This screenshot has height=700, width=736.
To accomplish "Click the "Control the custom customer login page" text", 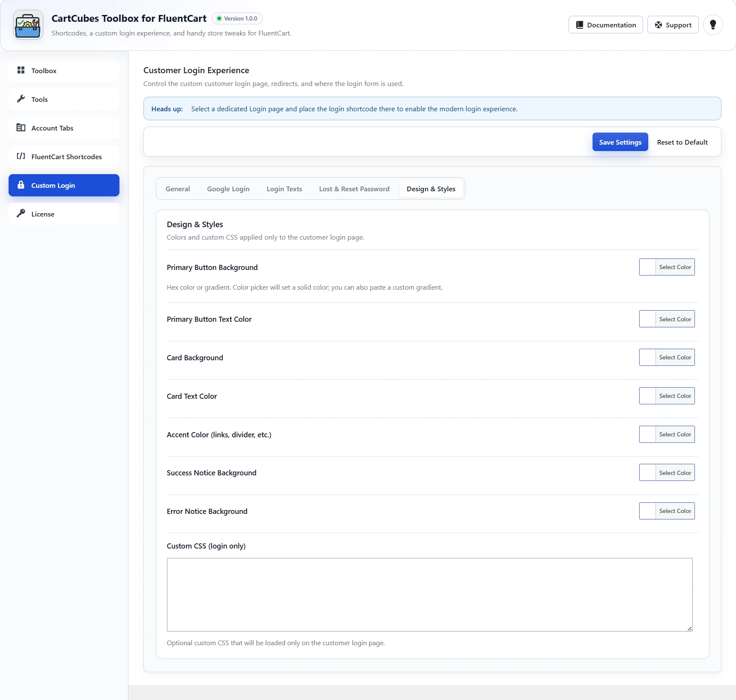I will (x=273, y=84).
